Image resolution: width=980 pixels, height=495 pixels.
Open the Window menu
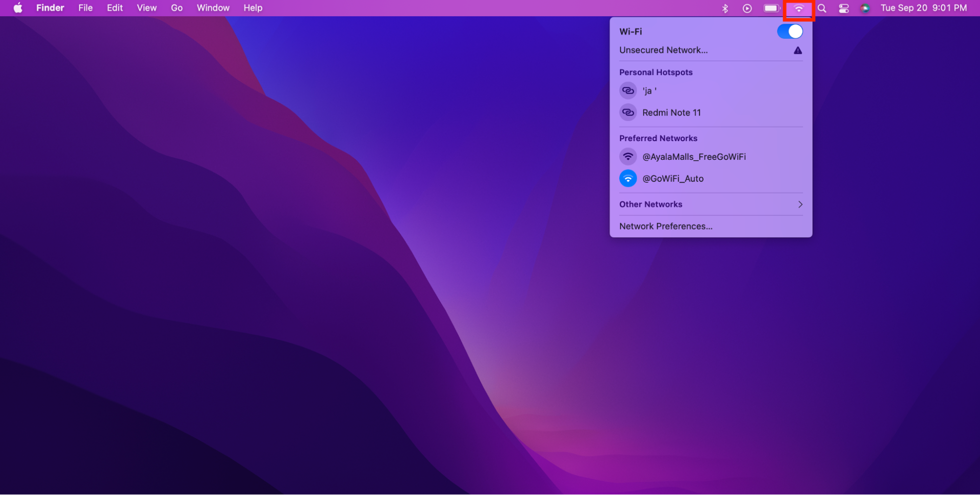point(213,8)
